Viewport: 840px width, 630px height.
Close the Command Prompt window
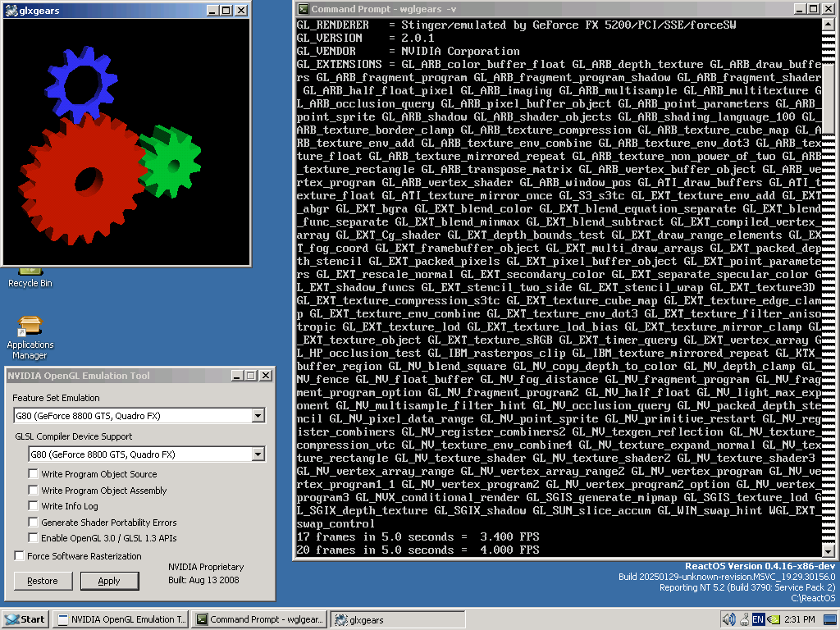click(x=829, y=8)
